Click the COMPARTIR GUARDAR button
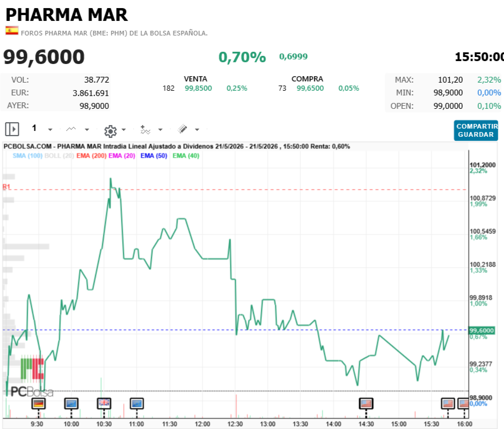Image resolution: width=504 pixels, height=429 pixels. tap(476, 130)
